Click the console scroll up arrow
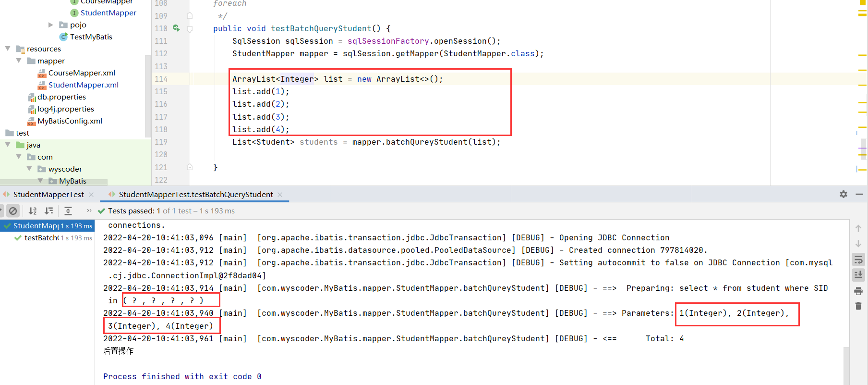Viewport: 868px width, 385px height. [858, 228]
